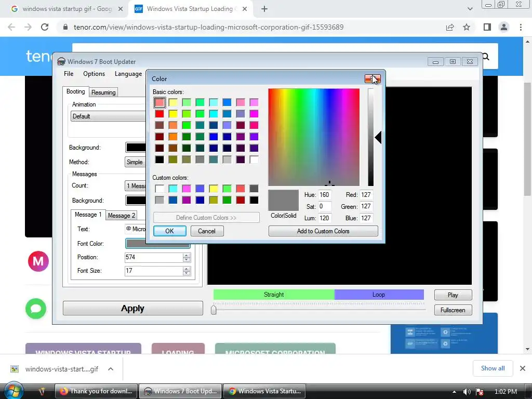Screen dimensions: 532x399
Task: Go back in Chrome browser
Action: pos(11,27)
